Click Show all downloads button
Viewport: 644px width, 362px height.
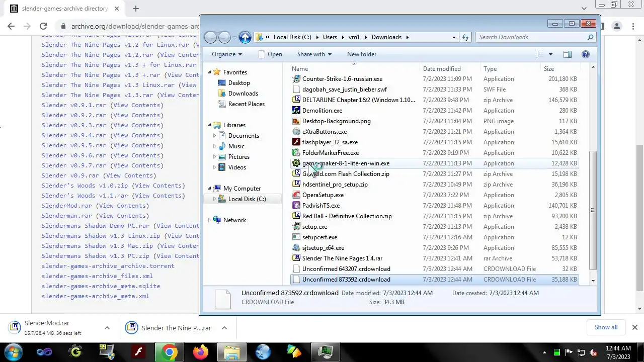(606, 327)
